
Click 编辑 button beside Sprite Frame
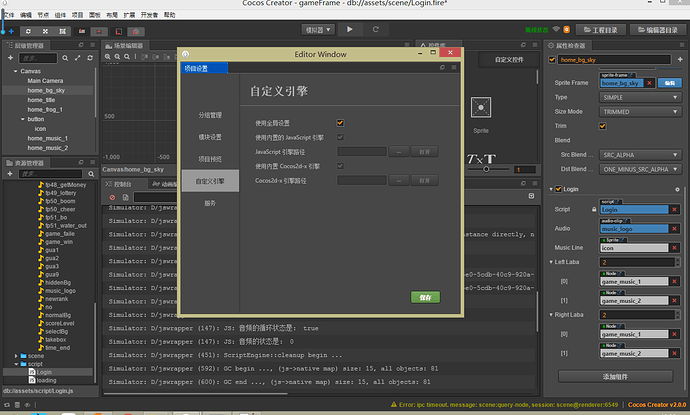(x=670, y=83)
